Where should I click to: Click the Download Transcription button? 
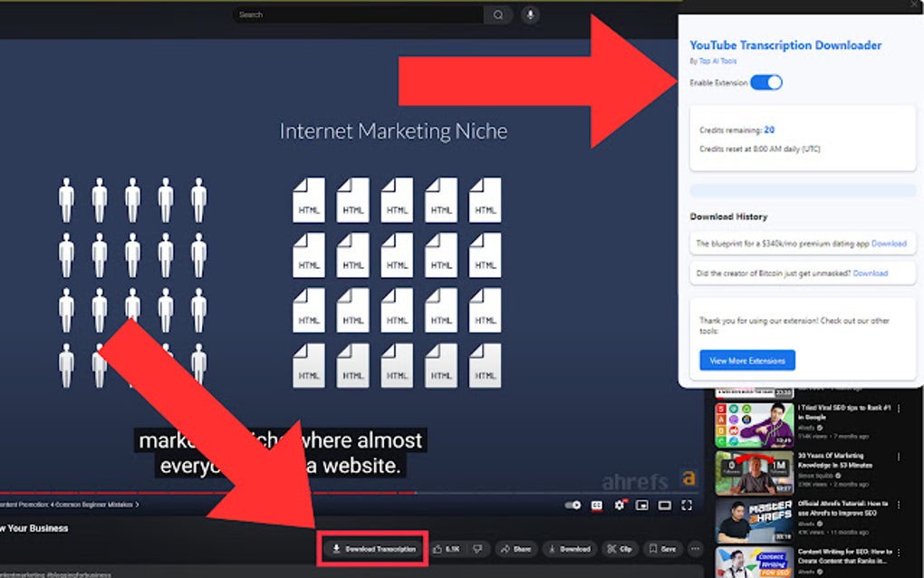pyautogui.click(x=372, y=548)
